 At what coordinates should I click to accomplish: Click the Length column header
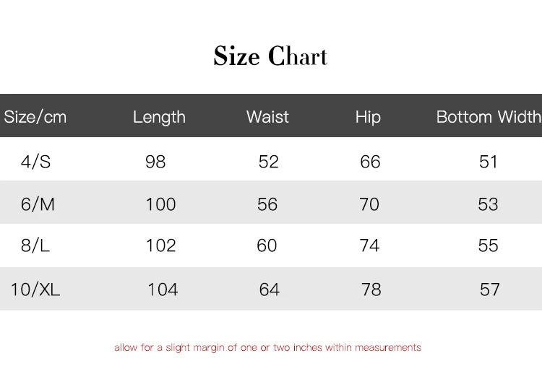point(159,117)
